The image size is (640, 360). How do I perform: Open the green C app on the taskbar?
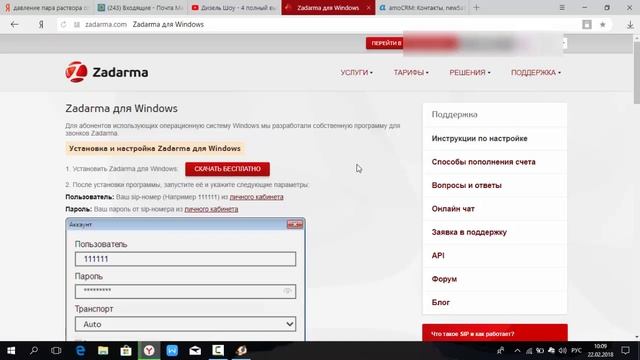click(x=218, y=350)
